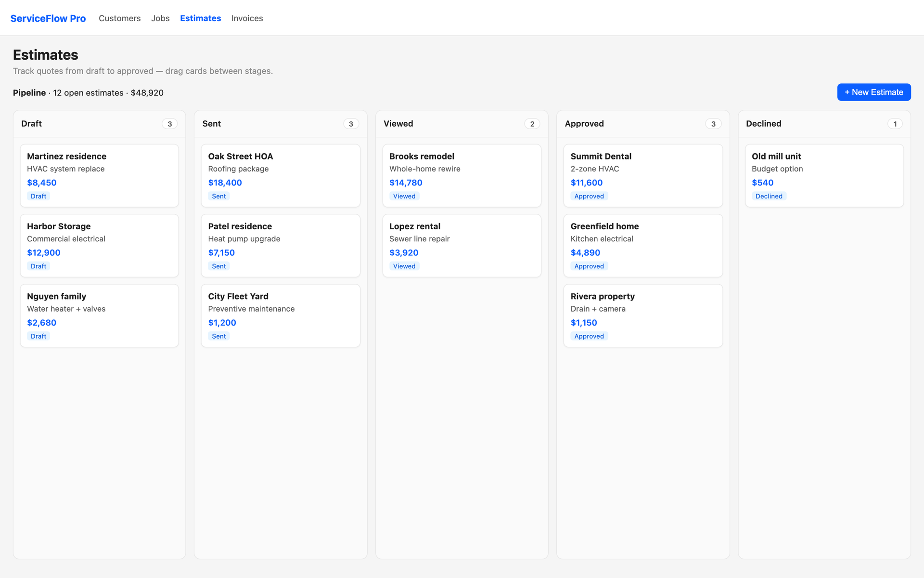Click the Declined column header title

[x=764, y=124]
